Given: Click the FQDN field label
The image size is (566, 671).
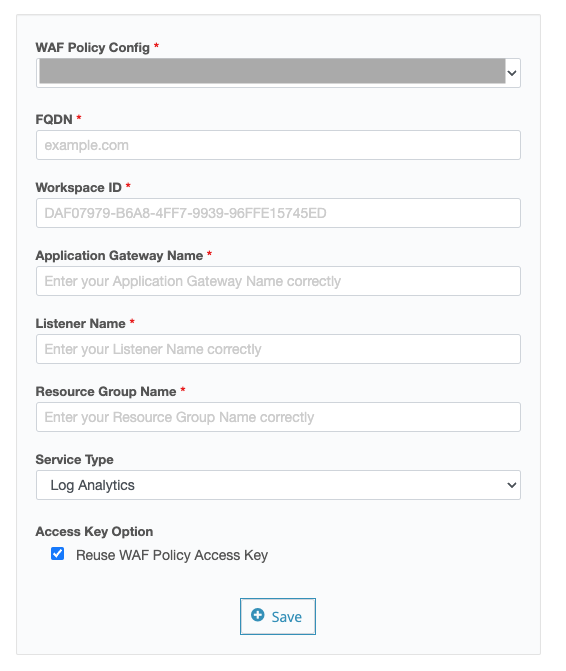Looking at the screenshot, I should pyautogui.click(x=54, y=119).
